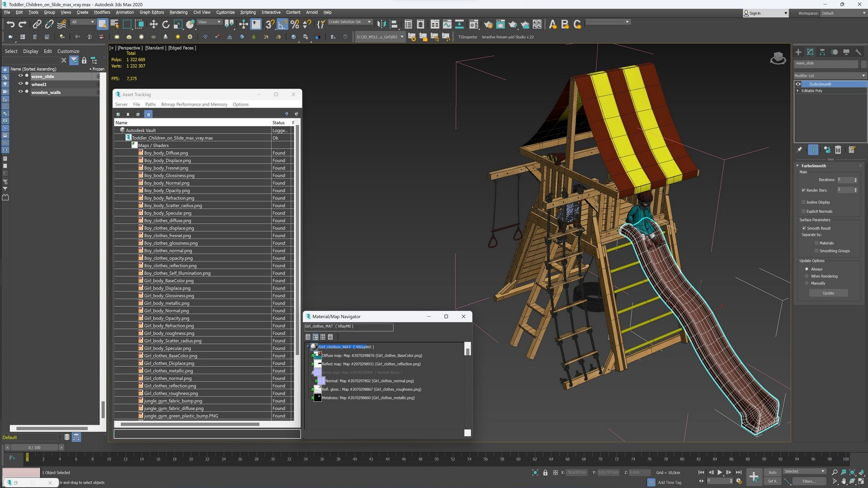Click the Update button in TurboSmooth
This screenshot has height=488, width=868.
(x=828, y=293)
